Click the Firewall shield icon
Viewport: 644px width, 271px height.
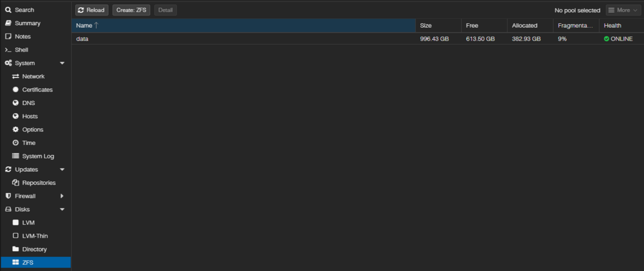(8, 196)
